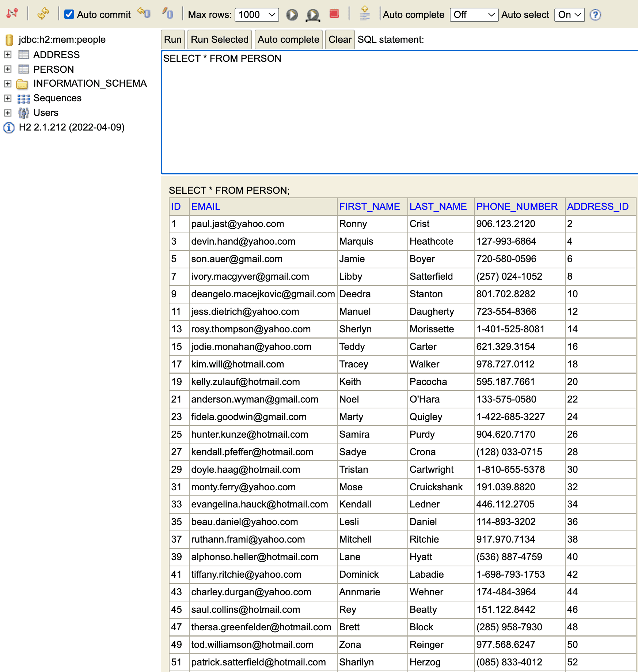The width and height of the screenshot is (638, 672).
Task: Click the cancel running statement icon
Action: click(333, 13)
